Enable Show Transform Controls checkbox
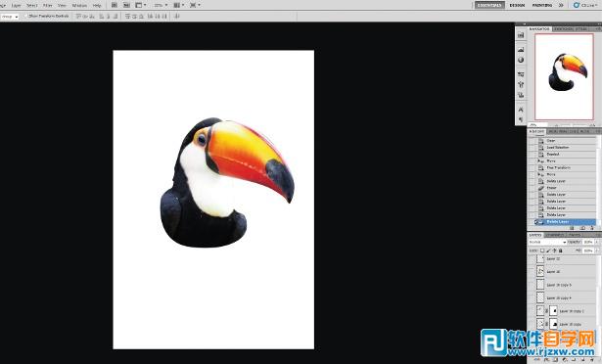Screen dimensions: 602x364 point(26,16)
